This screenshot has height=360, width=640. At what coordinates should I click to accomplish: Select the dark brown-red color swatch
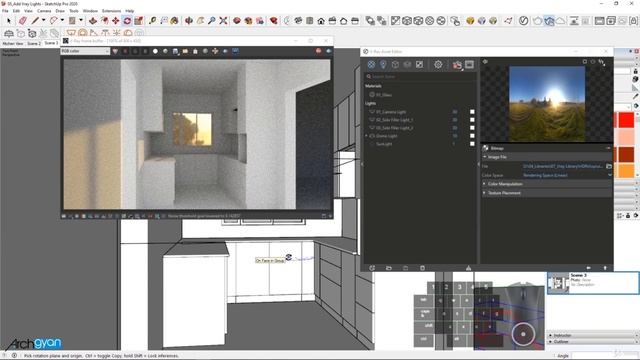click(x=626, y=154)
